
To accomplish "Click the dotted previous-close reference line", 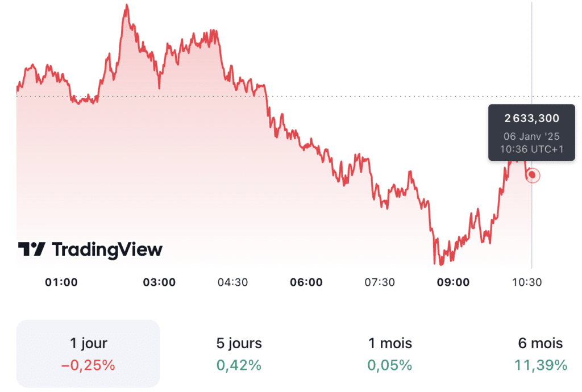I will click(398, 97).
